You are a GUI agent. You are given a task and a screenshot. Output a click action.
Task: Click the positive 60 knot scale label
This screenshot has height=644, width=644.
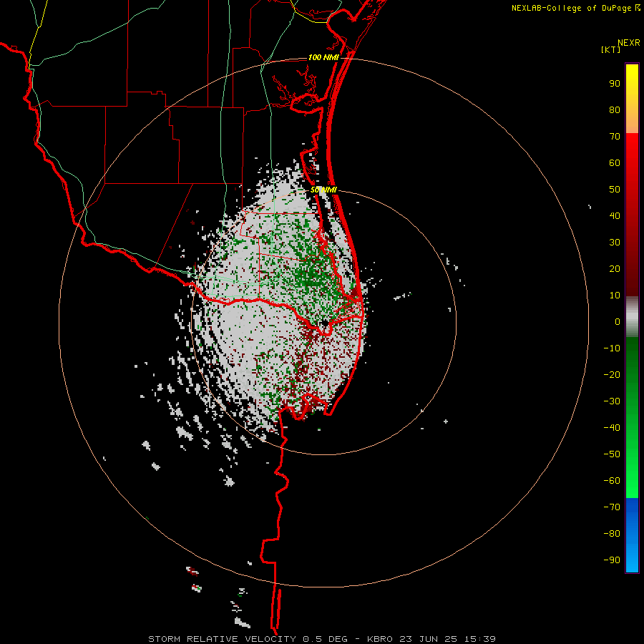pyautogui.click(x=615, y=162)
